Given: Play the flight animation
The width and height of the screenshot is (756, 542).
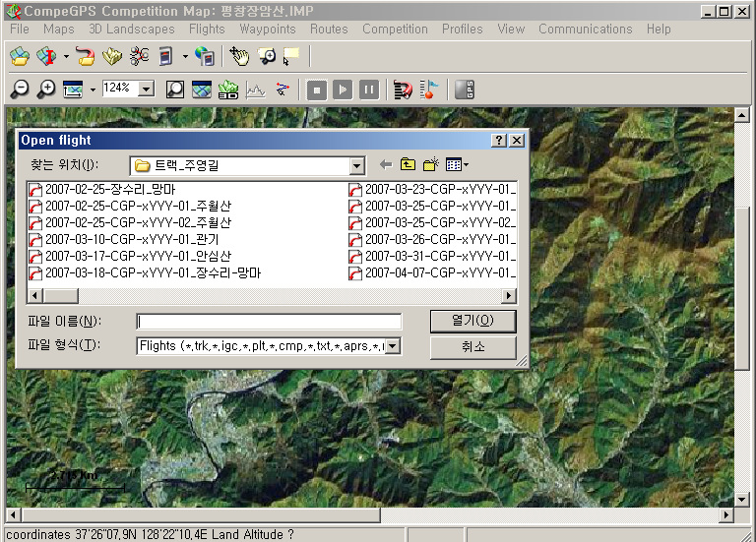Looking at the screenshot, I should [343, 90].
